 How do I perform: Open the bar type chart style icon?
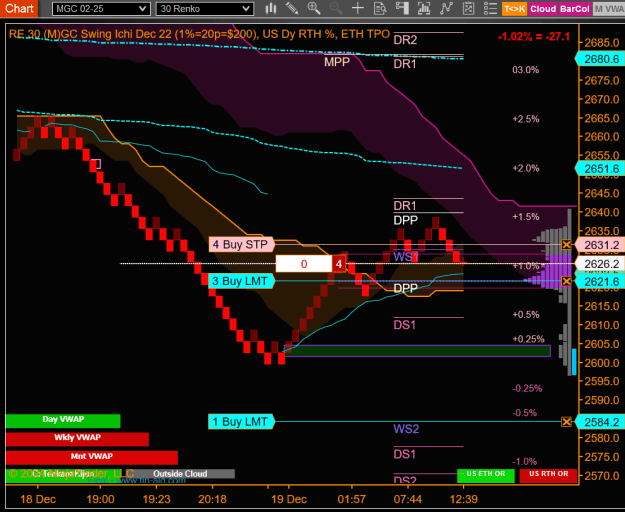tap(271, 8)
